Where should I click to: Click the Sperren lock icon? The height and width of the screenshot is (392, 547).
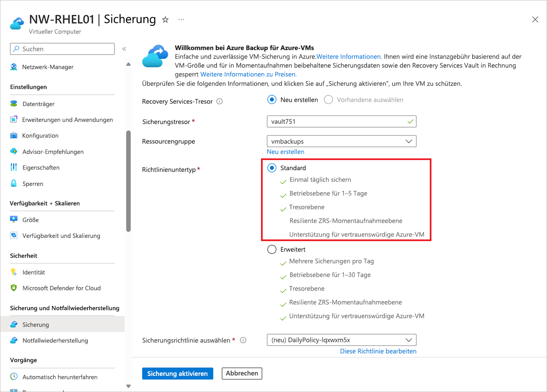14,184
